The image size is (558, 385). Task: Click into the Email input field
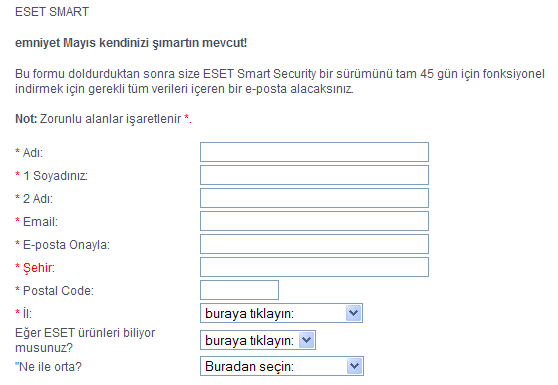point(314,221)
